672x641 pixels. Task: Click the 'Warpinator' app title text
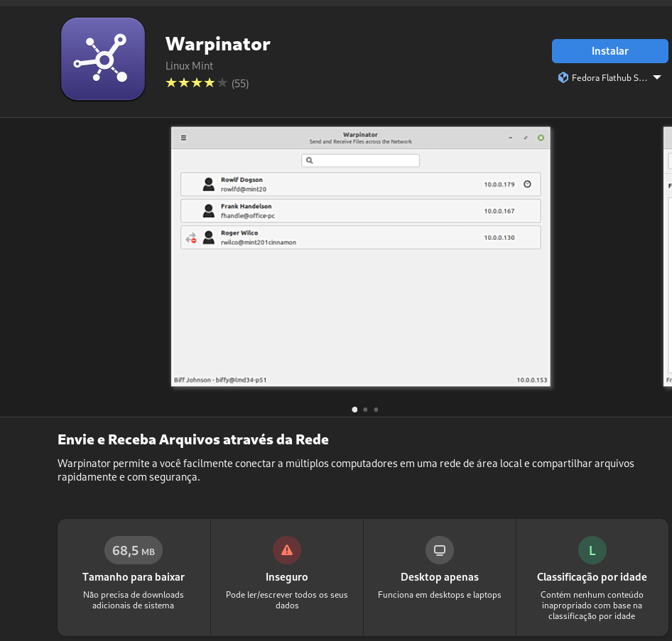point(217,44)
